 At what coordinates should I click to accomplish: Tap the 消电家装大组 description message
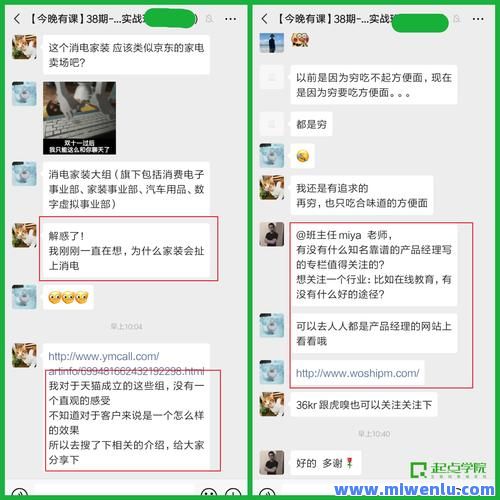pyautogui.click(x=126, y=189)
